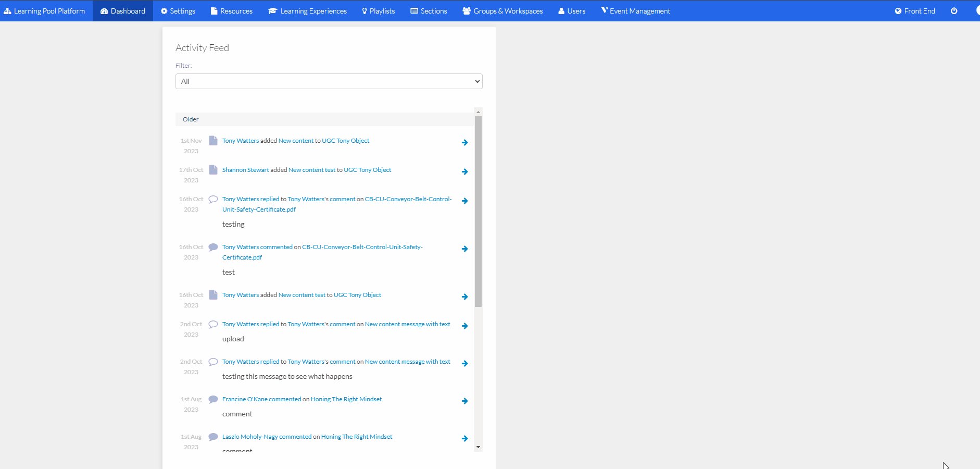
Task: Click the power logout icon in navbar
Action: pyautogui.click(x=953, y=11)
